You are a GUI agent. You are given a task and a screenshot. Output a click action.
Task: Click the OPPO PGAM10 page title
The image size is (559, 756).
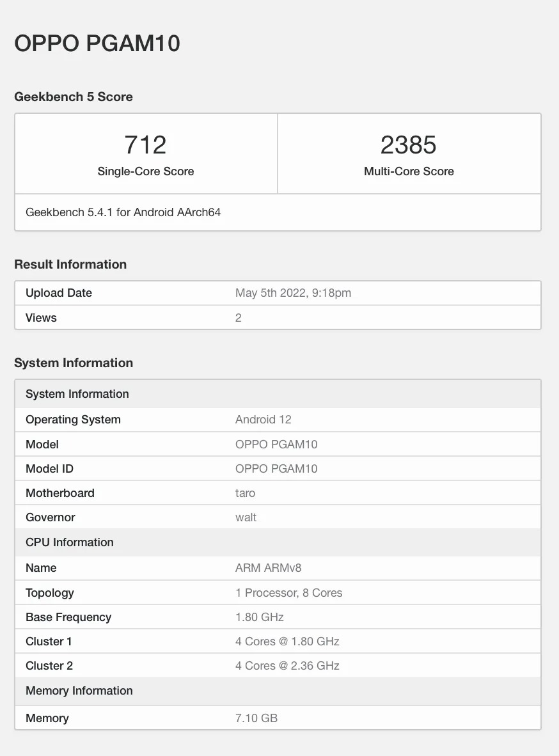coord(97,43)
